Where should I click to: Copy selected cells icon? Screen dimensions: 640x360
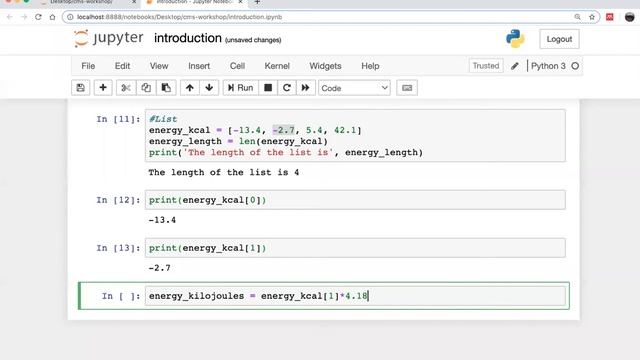click(146, 88)
